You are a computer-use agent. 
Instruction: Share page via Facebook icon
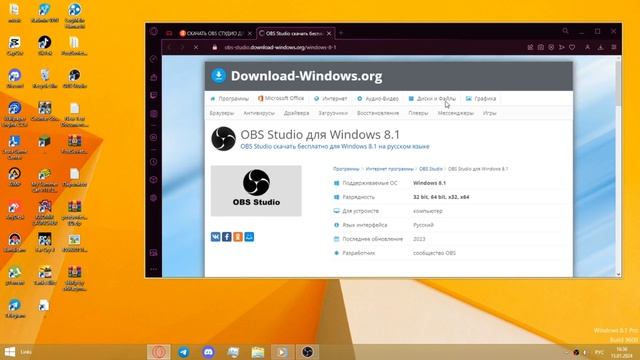click(227, 237)
